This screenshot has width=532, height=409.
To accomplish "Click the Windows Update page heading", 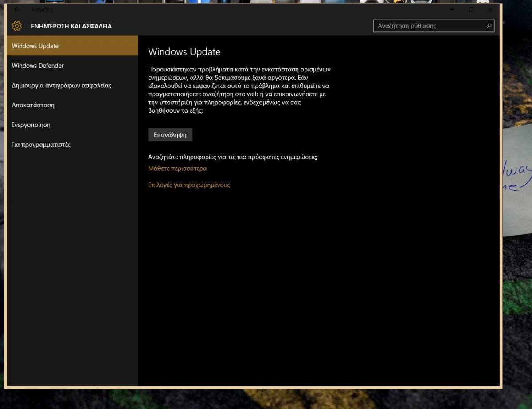I will click(x=184, y=52).
